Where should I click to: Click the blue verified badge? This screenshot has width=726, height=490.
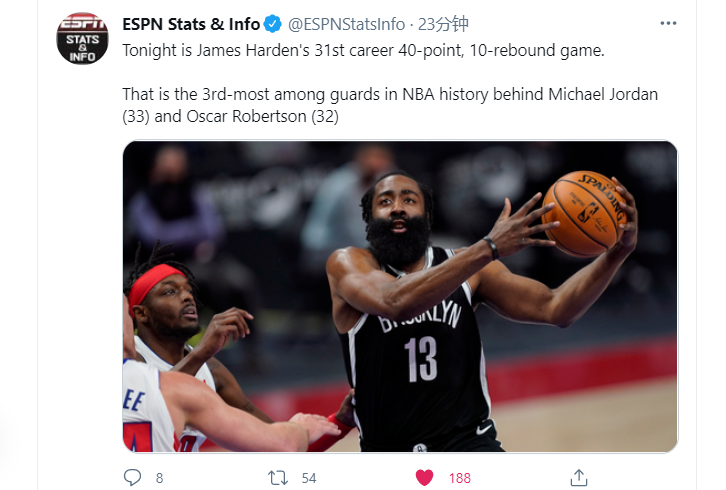(x=273, y=24)
